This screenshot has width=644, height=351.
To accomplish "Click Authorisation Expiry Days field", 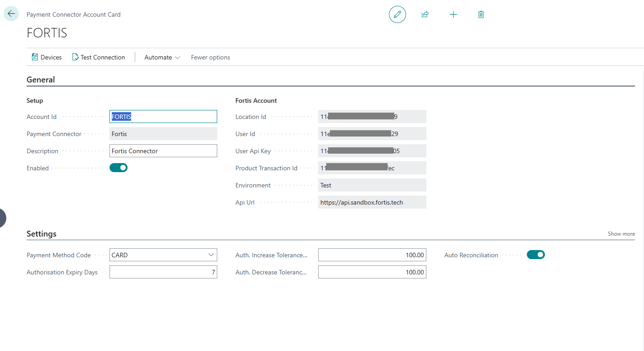I will 163,272.
